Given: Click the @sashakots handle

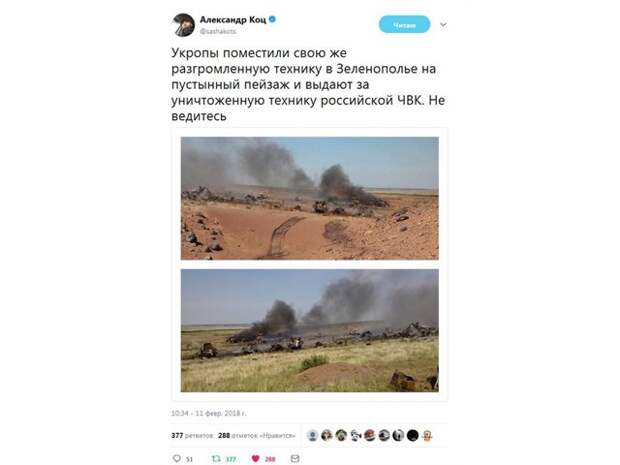Looking at the screenshot, I should coord(218,31).
